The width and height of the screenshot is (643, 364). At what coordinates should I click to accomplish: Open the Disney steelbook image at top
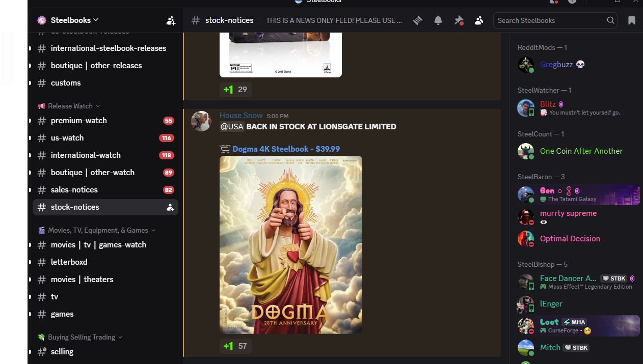[281, 55]
